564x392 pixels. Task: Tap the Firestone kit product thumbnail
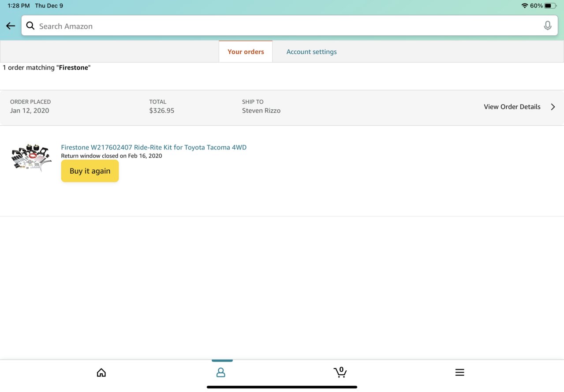(31, 157)
